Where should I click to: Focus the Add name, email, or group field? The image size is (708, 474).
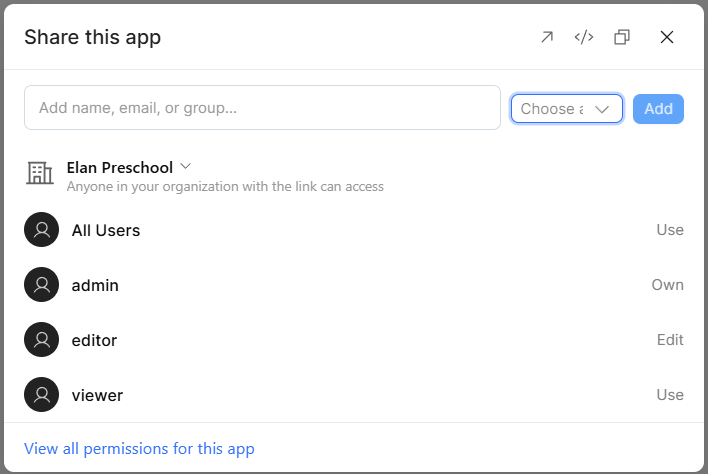tap(262, 107)
